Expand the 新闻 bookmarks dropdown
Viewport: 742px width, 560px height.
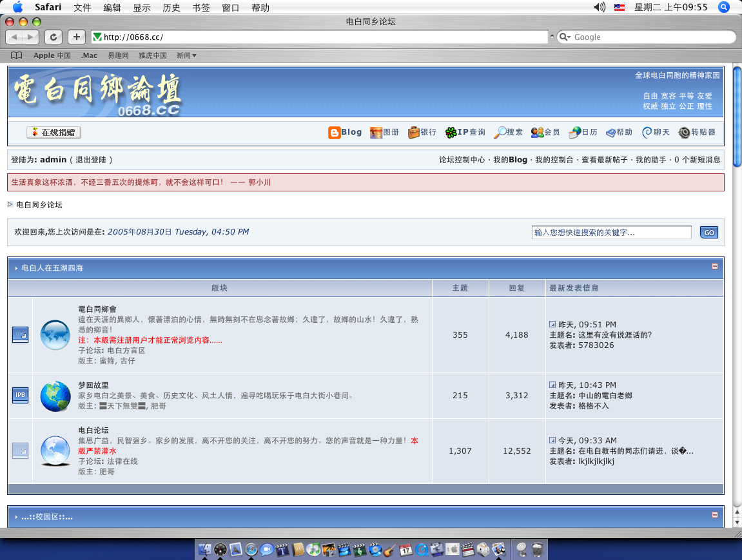tap(186, 55)
